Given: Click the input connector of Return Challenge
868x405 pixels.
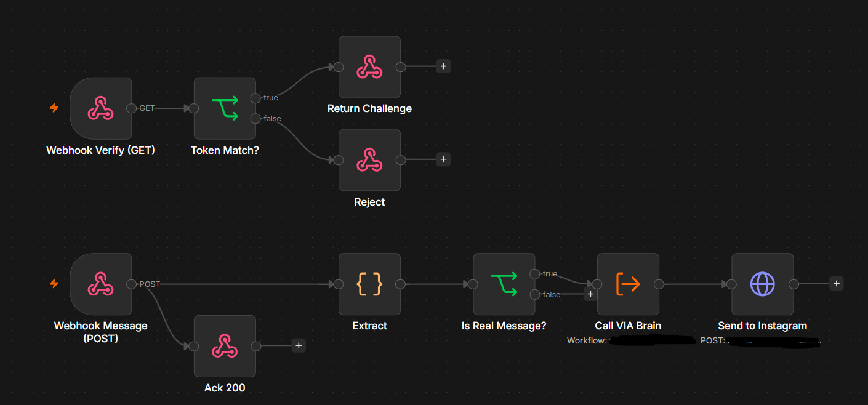Looking at the screenshot, I should point(339,67).
